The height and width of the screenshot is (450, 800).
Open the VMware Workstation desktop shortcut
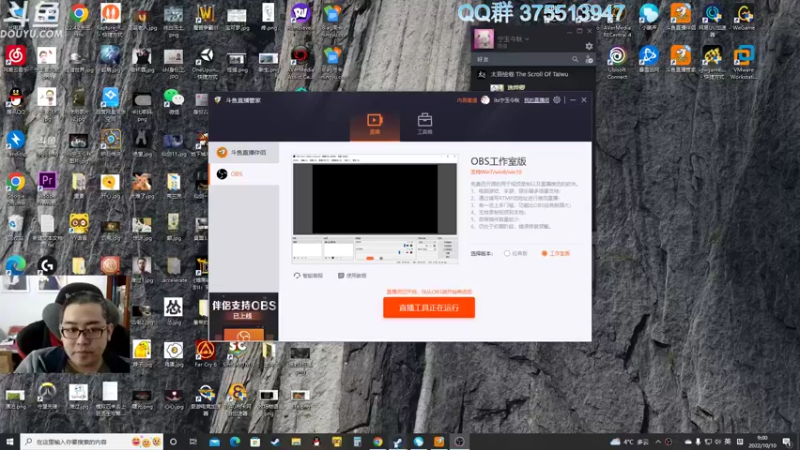point(743,62)
